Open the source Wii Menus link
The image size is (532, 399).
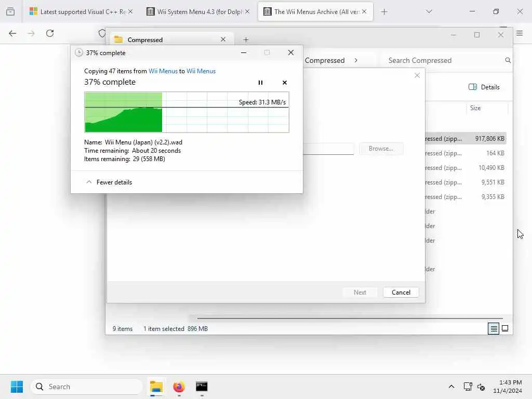pos(163,71)
